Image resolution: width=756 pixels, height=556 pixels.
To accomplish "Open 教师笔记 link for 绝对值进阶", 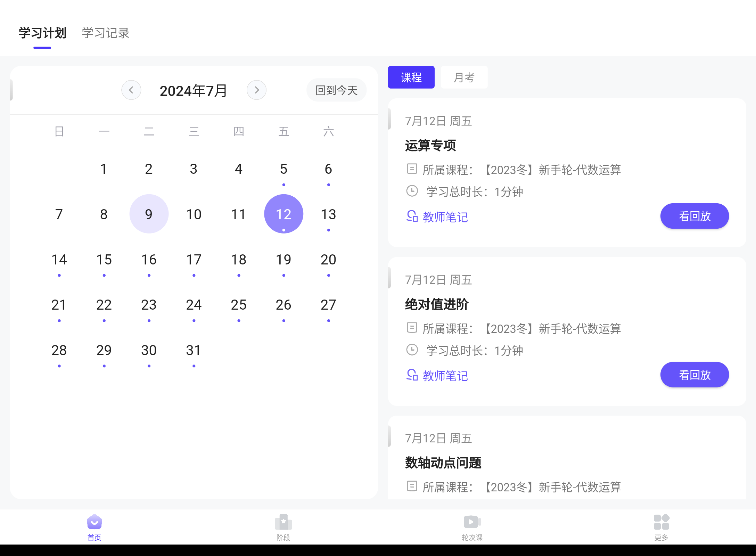I will coord(445,376).
